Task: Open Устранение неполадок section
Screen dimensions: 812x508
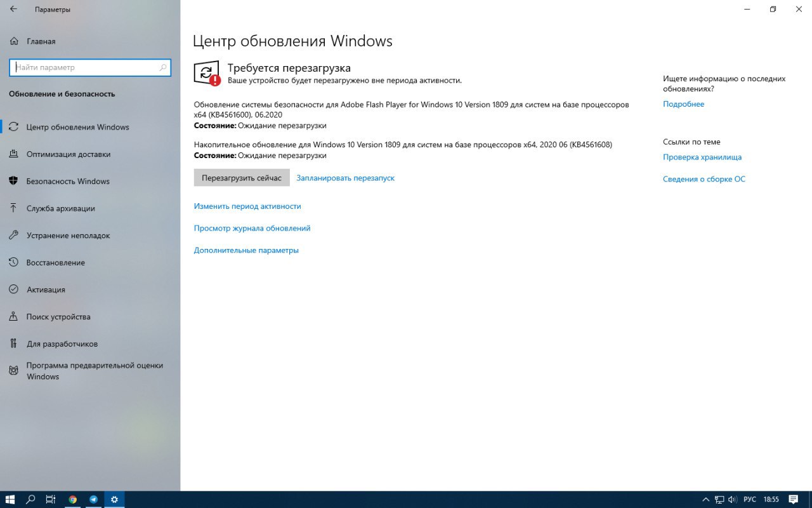Action: tap(90, 236)
